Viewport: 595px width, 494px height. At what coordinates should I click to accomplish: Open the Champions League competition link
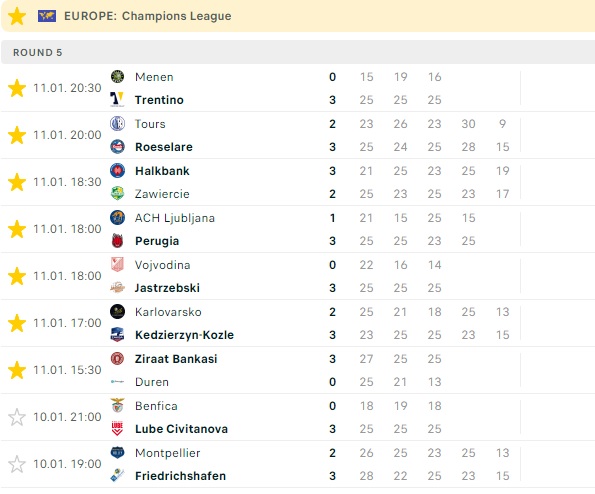[176, 16]
